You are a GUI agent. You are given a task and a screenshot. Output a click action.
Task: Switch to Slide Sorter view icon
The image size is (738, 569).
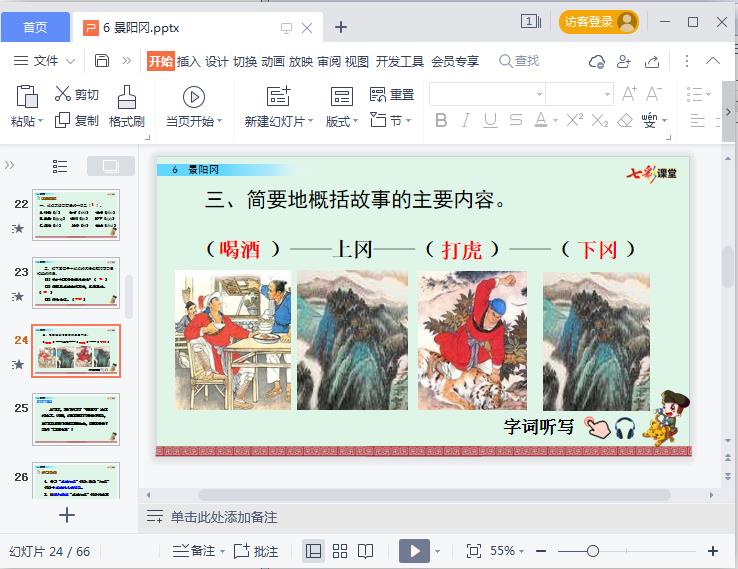(x=340, y=551)
